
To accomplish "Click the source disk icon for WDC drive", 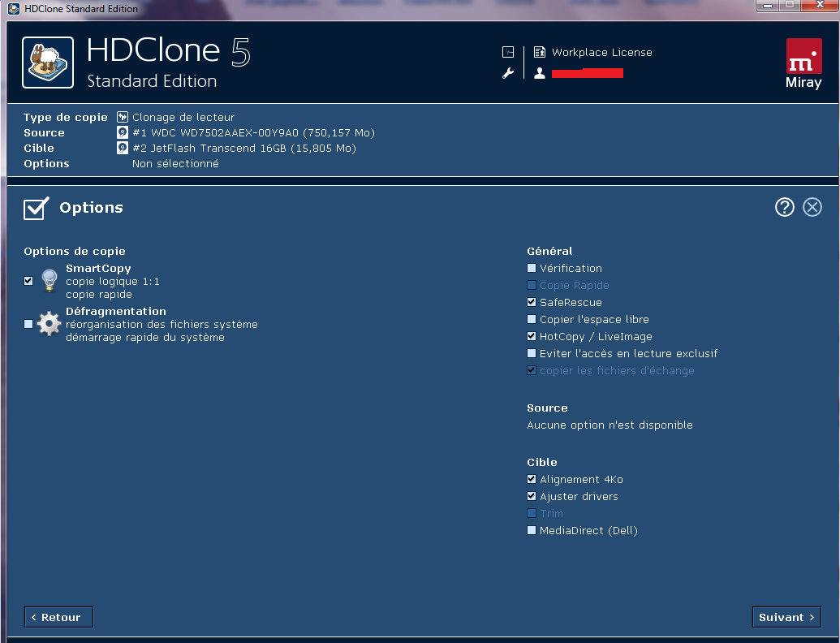I will click(x=122, y=132).
